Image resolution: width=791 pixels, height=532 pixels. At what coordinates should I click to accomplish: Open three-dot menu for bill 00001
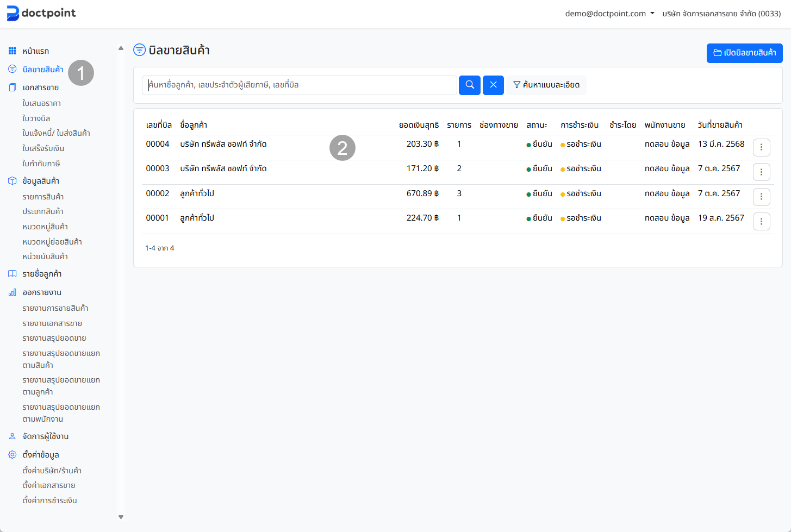coord(761,221)
